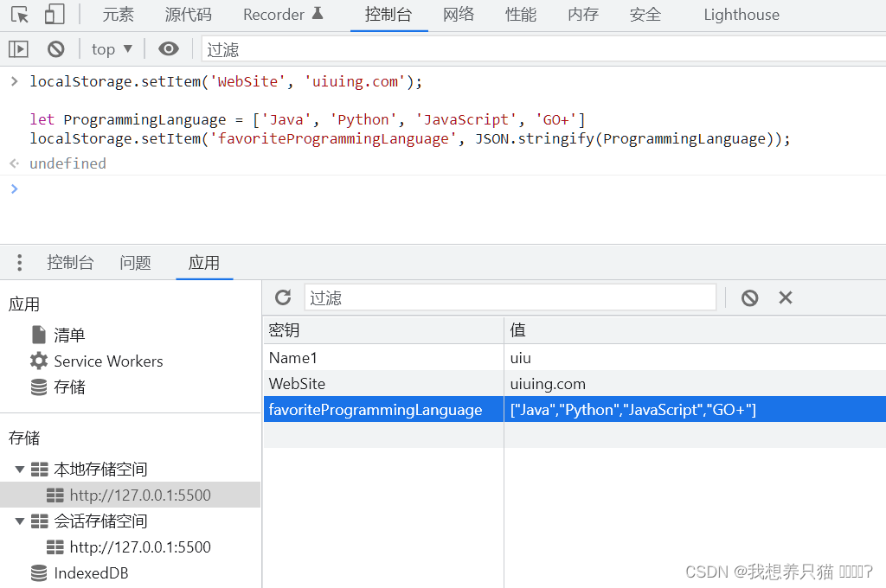Select the ["Java","Python","JavaScript","GO+"] value cell

tap(695, 410)
